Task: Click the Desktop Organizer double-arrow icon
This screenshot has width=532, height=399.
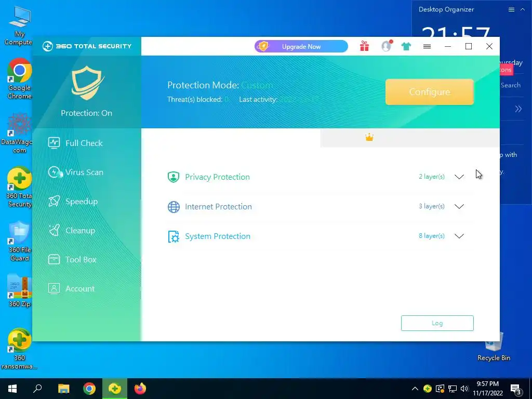Action: (x=518, y=109)
